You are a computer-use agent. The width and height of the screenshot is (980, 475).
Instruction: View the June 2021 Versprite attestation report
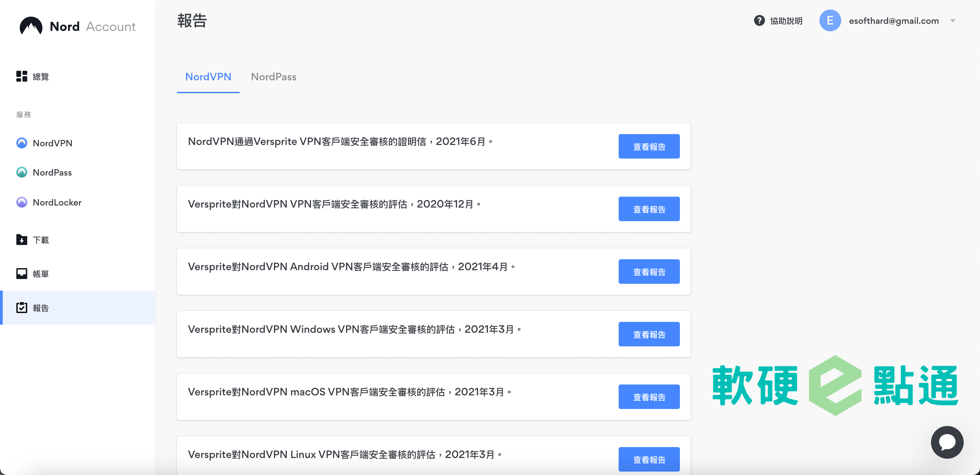(649, 146)
